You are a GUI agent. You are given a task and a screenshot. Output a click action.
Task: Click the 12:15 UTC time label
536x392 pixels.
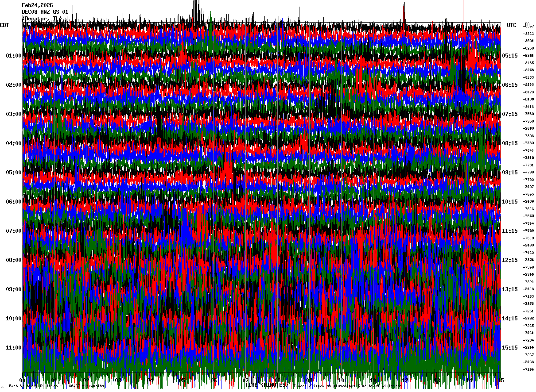pos(510,260)
